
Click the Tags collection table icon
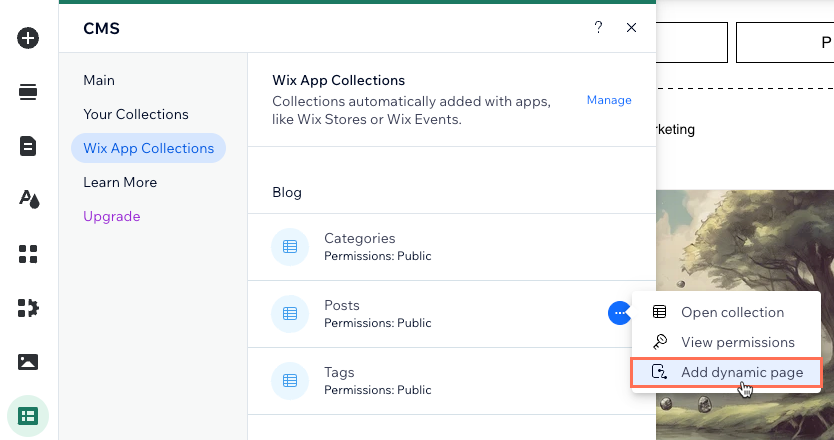click(x=290, y=381)
